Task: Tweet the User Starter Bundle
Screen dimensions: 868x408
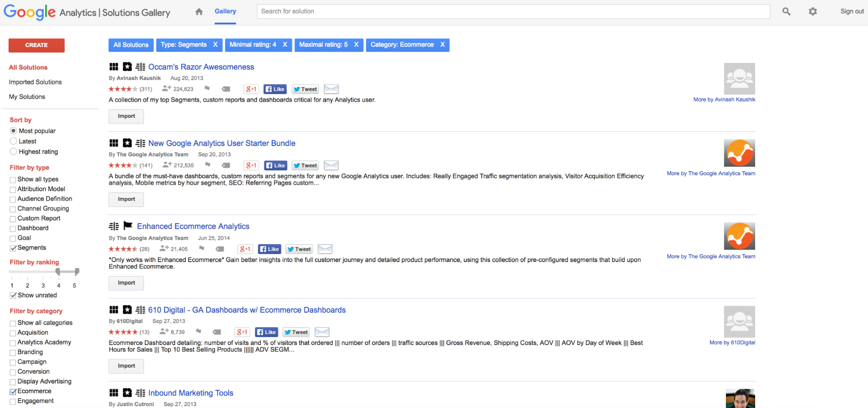Action: click(305, 166)
